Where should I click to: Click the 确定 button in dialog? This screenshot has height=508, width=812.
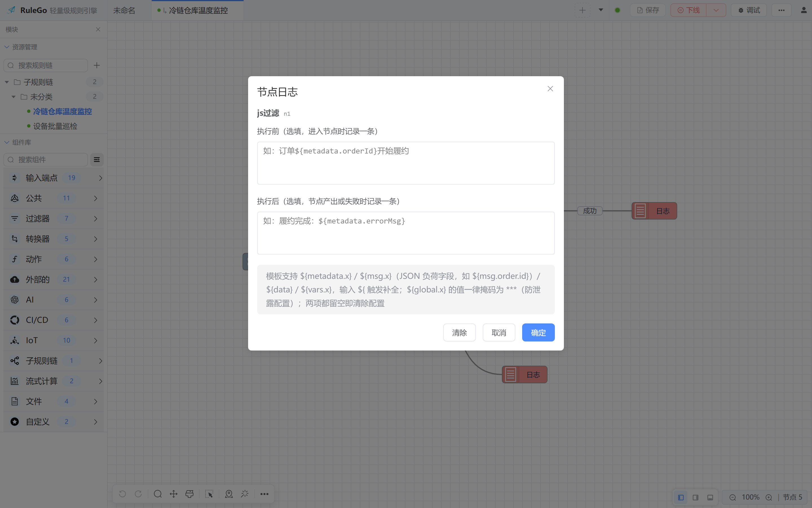[x=538, y=332]
